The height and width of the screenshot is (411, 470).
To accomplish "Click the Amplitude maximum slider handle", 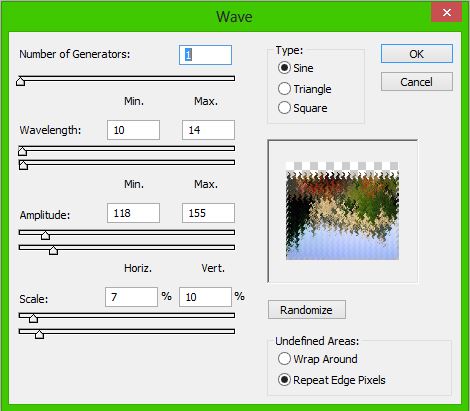I will 53,250.
